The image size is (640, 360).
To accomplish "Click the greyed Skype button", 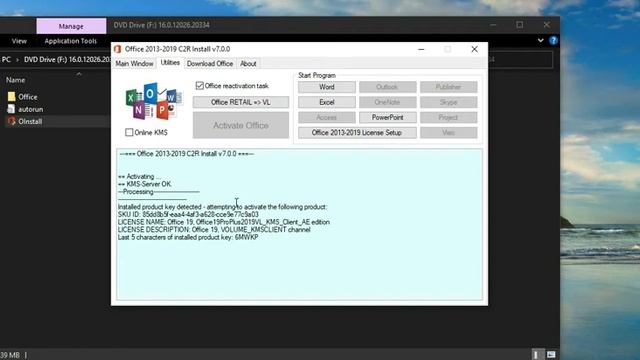I will tap(449, 102).
